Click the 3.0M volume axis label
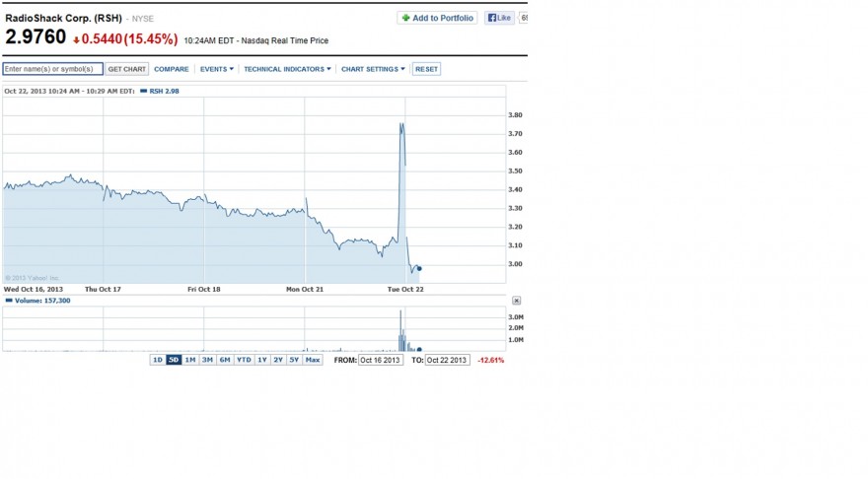Image resolution: width=868 pixels, height=479 pixels. (516, 317)
